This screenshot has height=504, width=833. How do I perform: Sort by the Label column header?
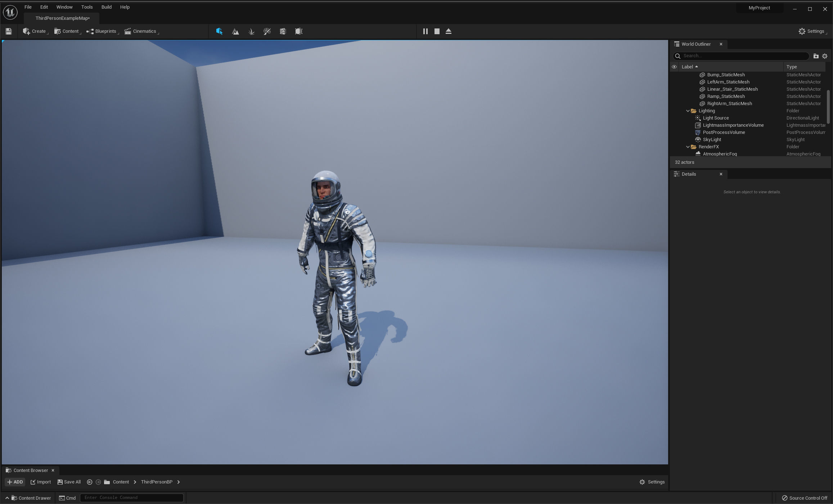click(x=730, y=67)
